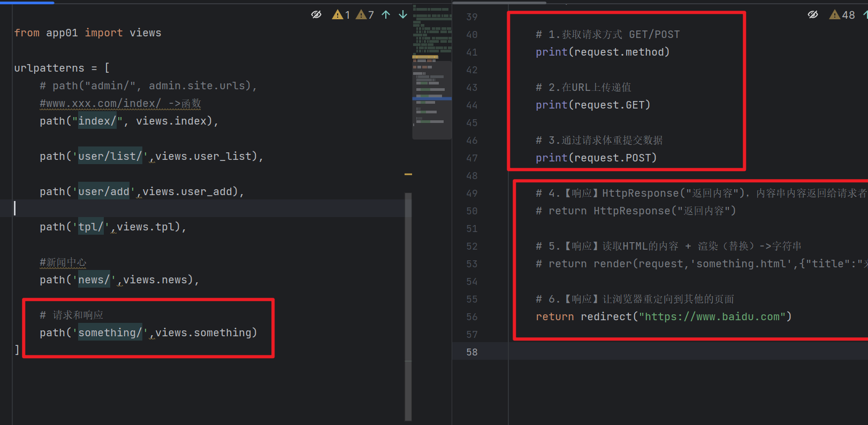Click the '# 请求和响应' comment line
Image resolution: width=868 pixels, height=425 pixels.
click(71, 315)
